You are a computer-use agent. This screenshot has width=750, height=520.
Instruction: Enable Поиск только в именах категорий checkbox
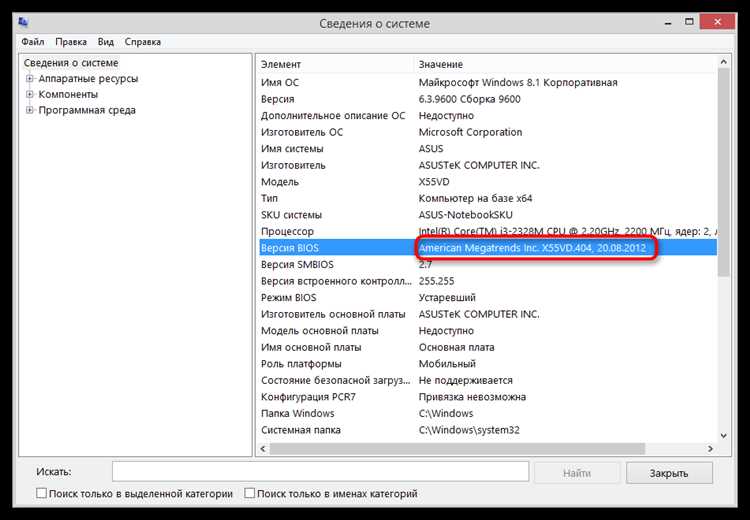click(250, 493)
